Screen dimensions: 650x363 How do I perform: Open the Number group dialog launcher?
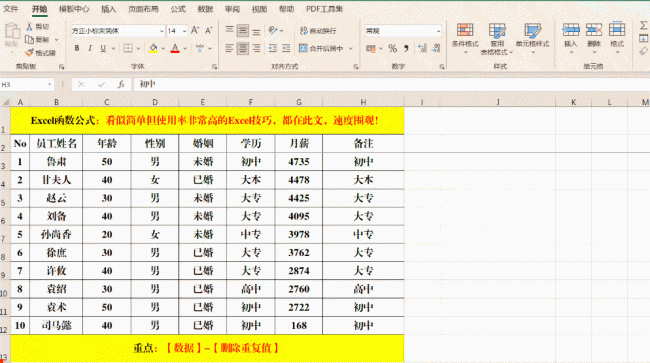pyautogui.click(x=442, y=67)
